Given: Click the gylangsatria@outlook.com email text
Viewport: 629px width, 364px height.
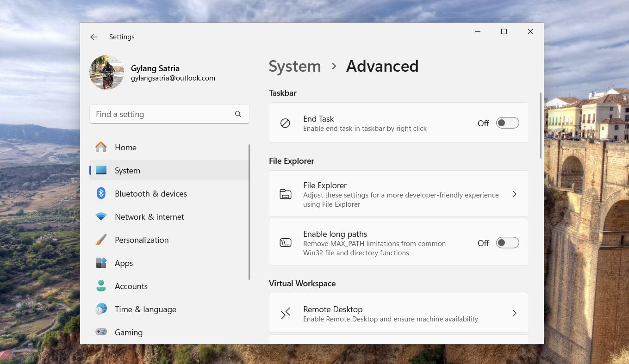Looking at the screenshot, I should [173, 78].
